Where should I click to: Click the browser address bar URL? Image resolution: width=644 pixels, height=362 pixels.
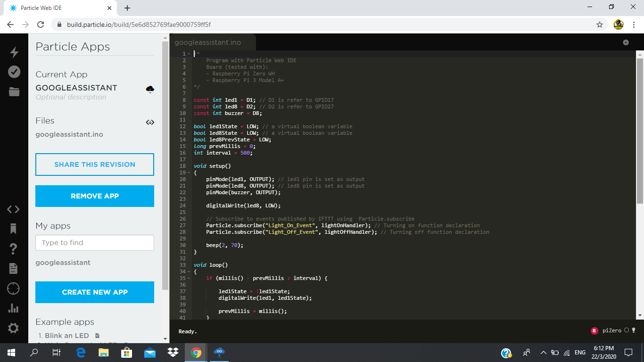139,25
